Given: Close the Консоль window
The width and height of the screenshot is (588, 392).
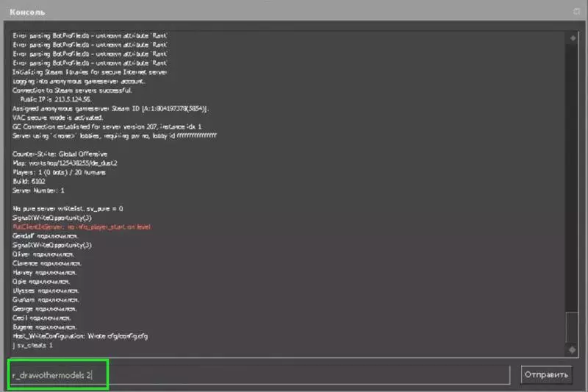Looking at the screenshot, I should click(x=577, y=12).
